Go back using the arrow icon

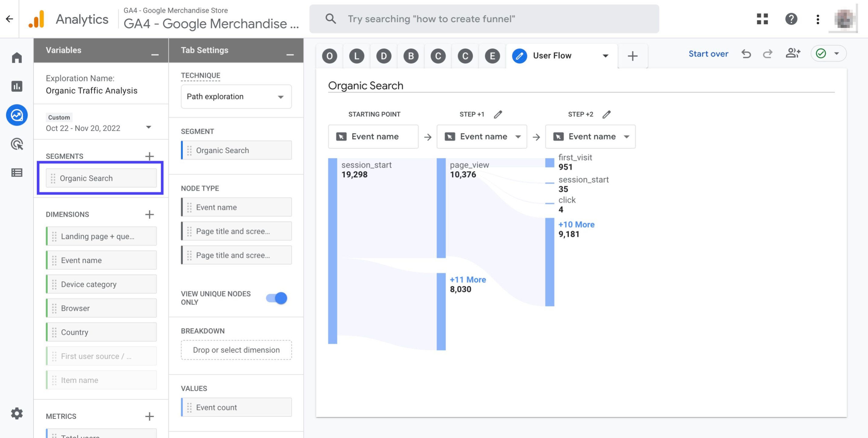9,19
